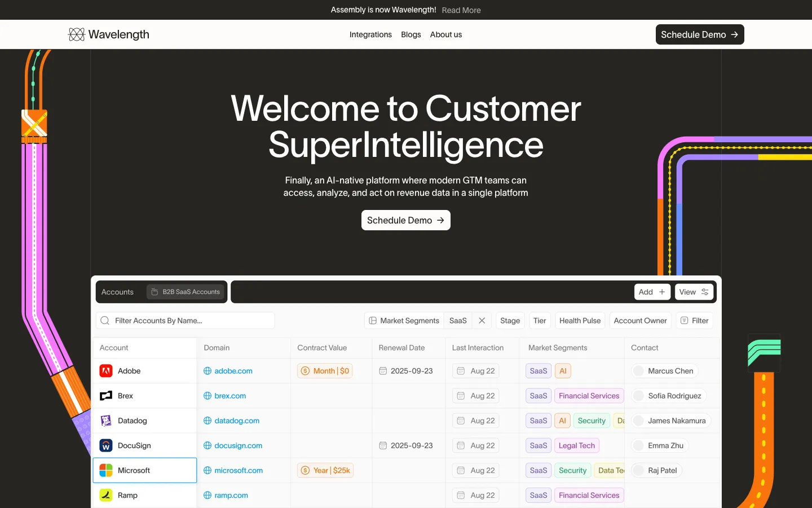Screen dimensions: 812x508
Task: Click the Raj Patel contact chip
Action: (656, 470)
